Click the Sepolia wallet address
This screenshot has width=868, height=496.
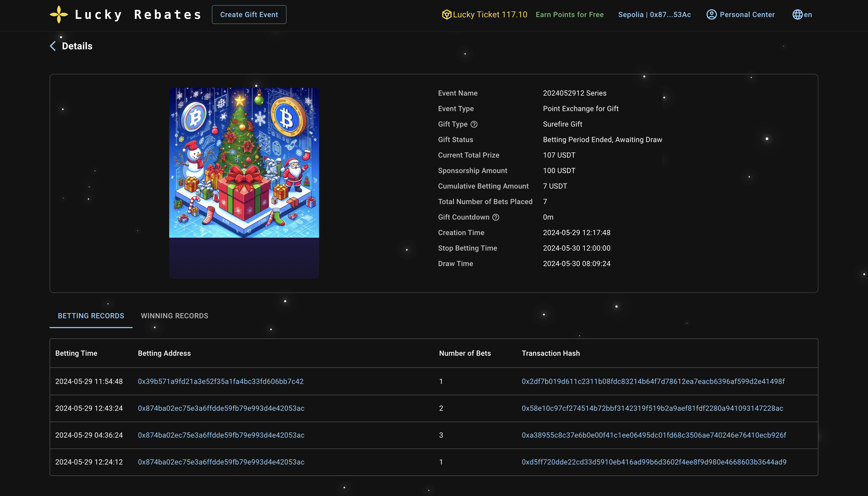(x=654, y=15)
